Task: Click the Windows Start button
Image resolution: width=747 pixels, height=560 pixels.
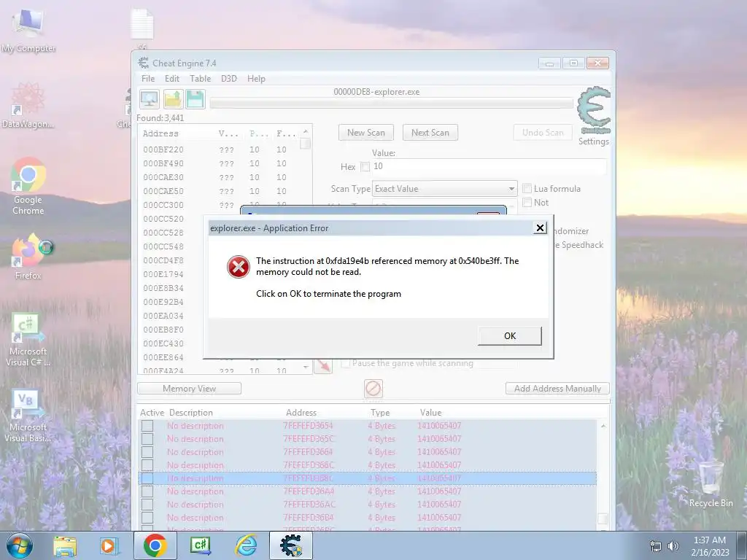Action: tap(18, 545)
